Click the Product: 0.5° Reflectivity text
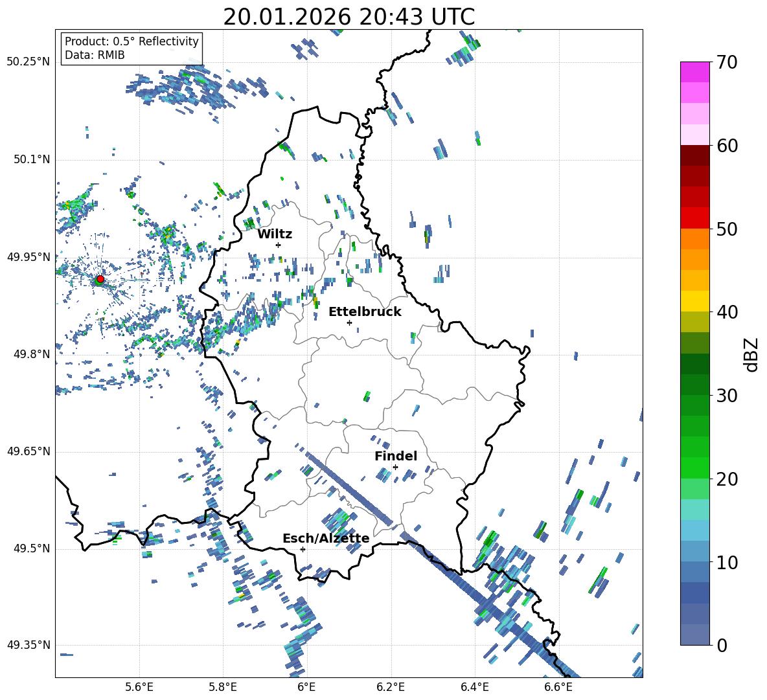Image resolution: width=767 pixels, height=700 pixels. pos(132,41)
